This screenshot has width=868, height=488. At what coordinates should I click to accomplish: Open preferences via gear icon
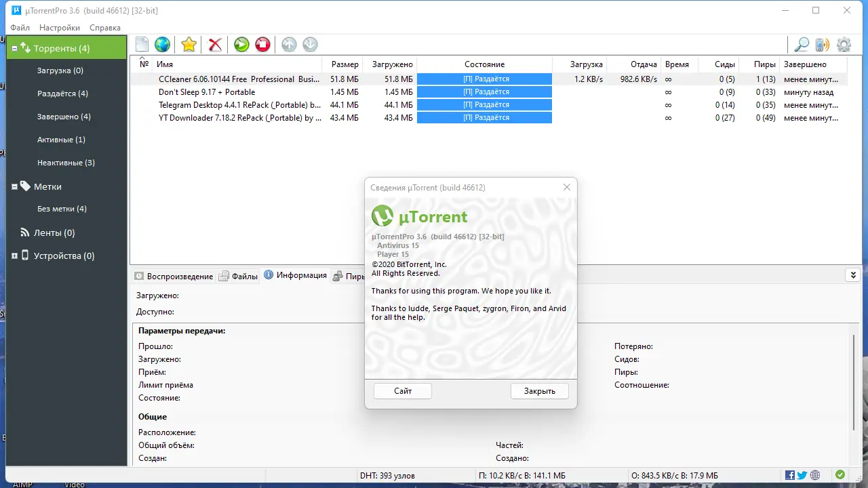point(844,44)
